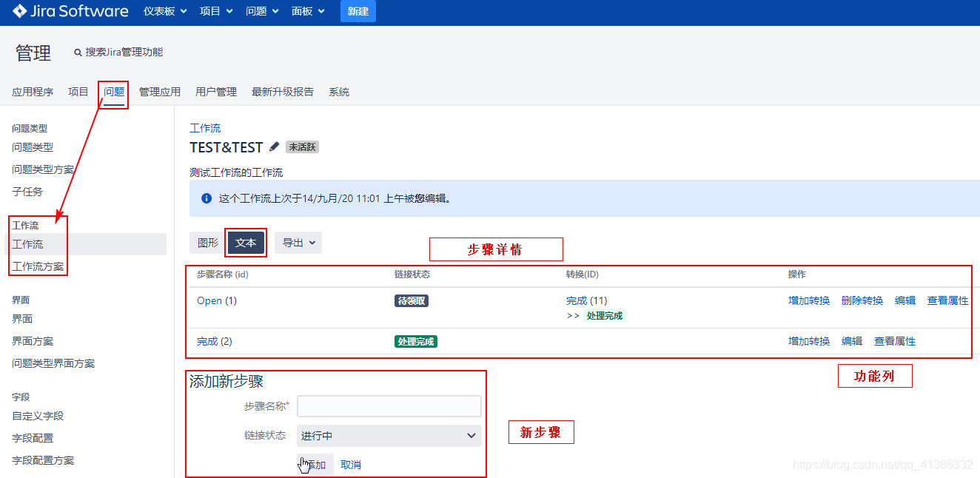Open 字段配置 in the sidebar

pos(33,438)
